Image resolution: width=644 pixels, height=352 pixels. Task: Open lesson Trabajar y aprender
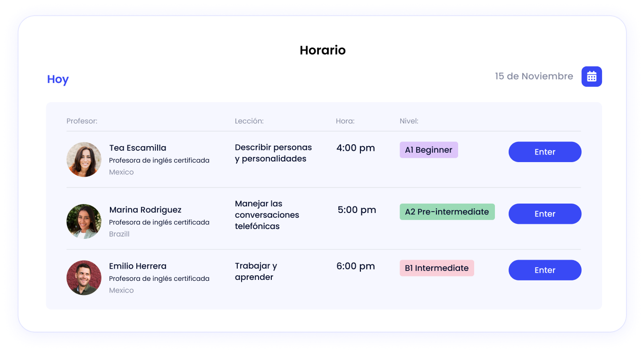coord(256,271)
